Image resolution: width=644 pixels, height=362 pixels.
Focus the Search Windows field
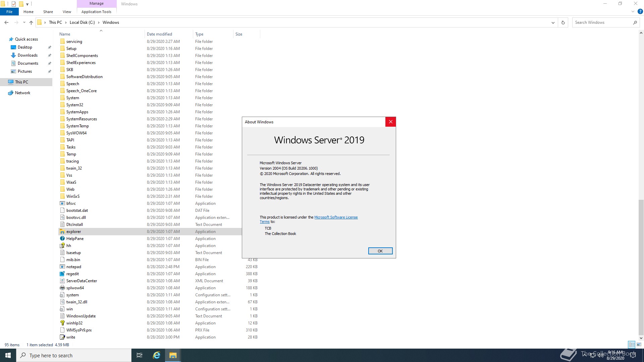(x=602, y=22)
